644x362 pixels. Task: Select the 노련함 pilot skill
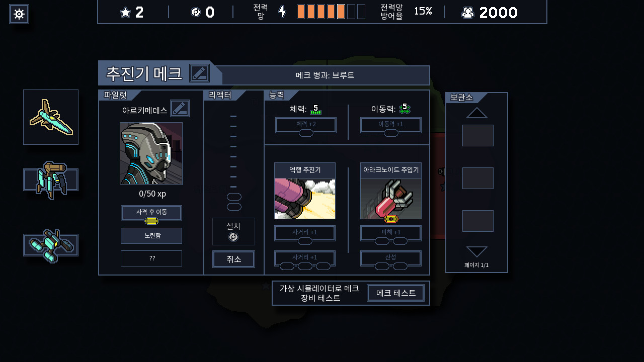tap(151, 236)
